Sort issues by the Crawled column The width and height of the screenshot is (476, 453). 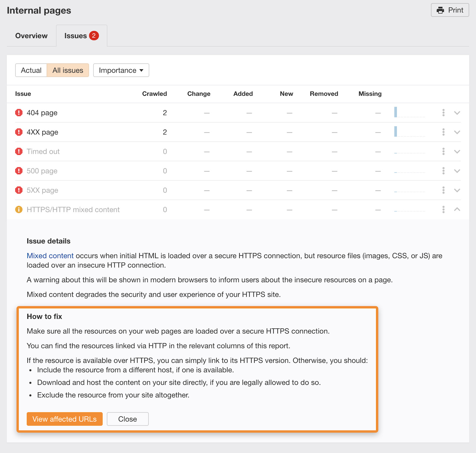(154, 94)
